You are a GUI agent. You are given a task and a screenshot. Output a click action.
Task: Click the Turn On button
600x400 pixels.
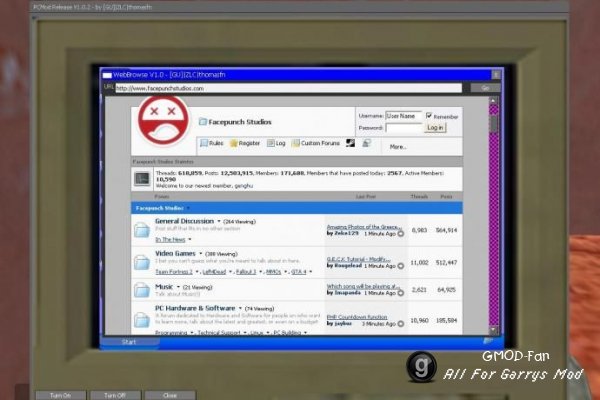(61, 395)
